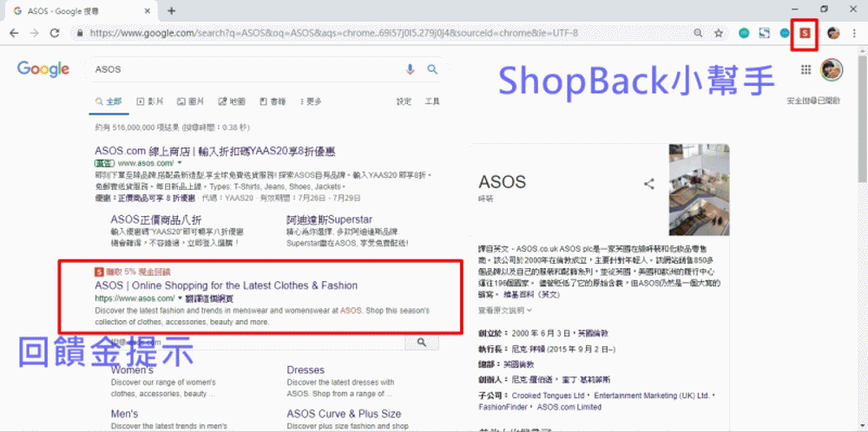The width and height of the screenshot is (868, 432).
Task: Open 'ASOS | Online Shopping for the Latest Clothes' result
Action: [x=226, y=285]
